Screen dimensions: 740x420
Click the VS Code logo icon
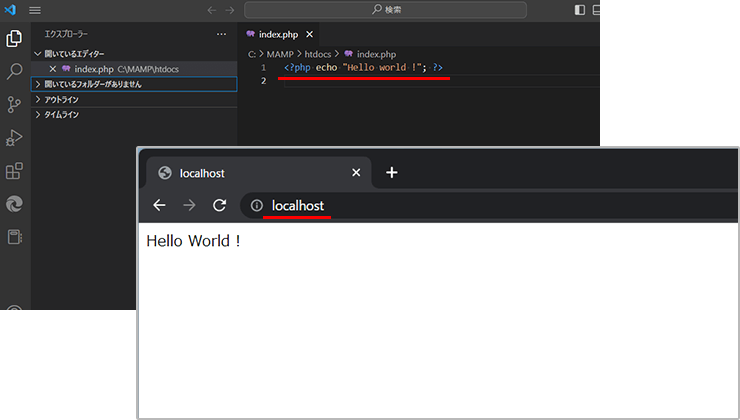click(x=10, y=9)
